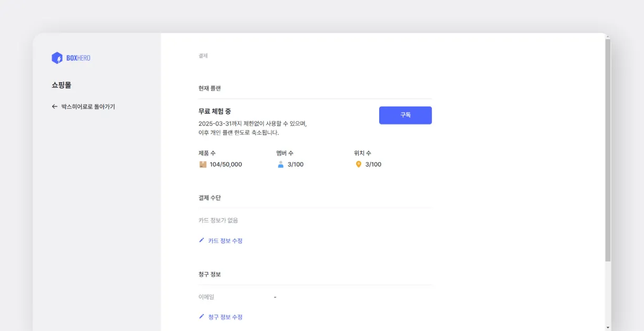
Task: Select 박스히어로로 돌아가기 to return to BoxHero
Action: coord(87,106)
